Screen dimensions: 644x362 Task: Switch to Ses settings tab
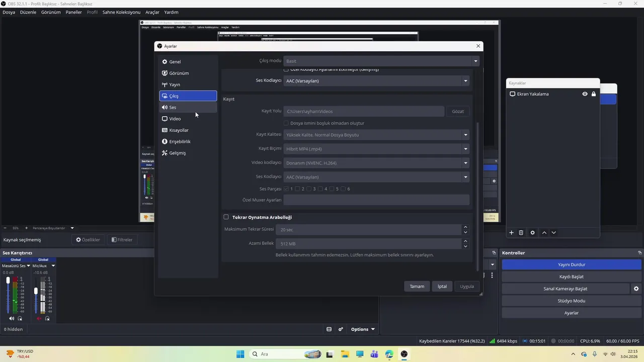point(188,107)
